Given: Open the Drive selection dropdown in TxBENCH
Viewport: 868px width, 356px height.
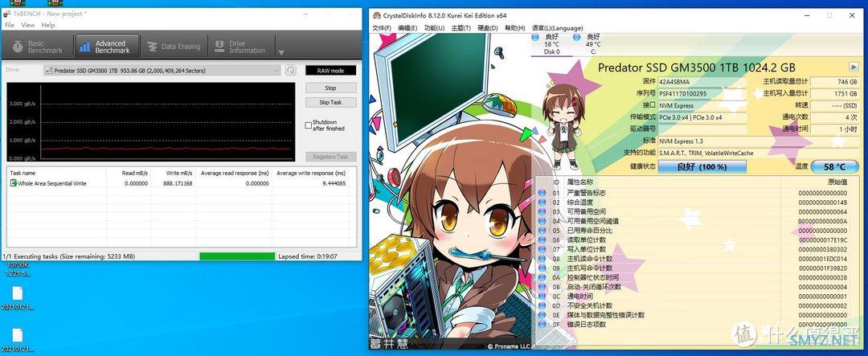Looking at the screenshot, I should click(x=162, y=70).
